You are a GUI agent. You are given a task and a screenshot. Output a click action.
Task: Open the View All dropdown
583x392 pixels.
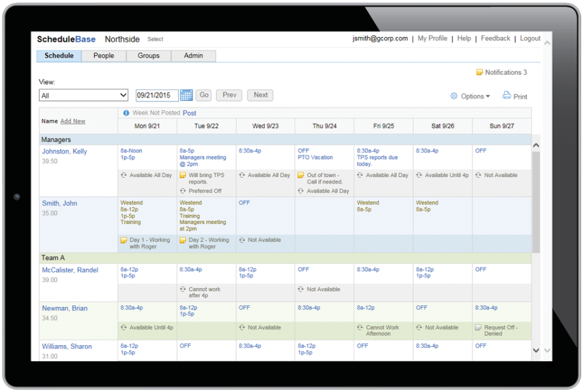click(83, 95)
